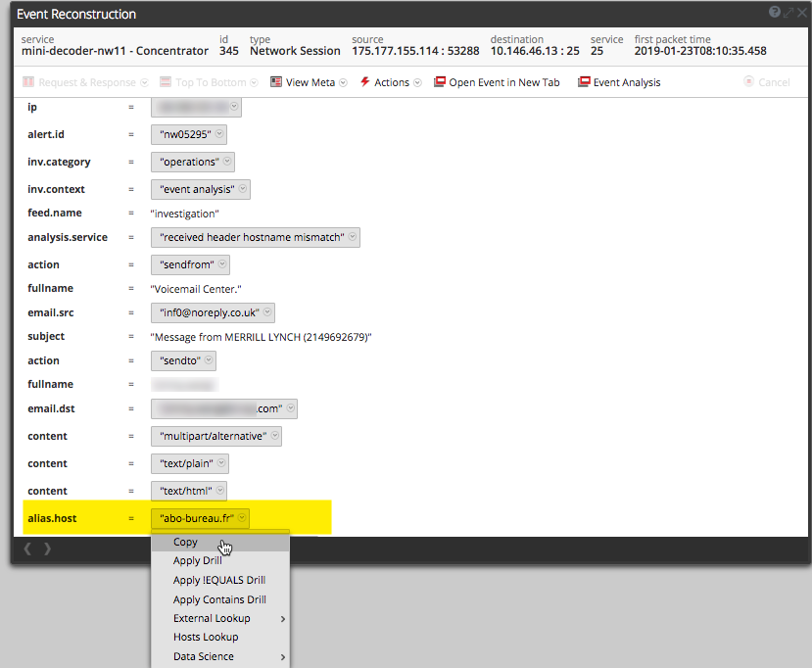Screen dimensions: 812x668
Task: Open "received header hostname mismatch" value dropdown
Action: click(353, 237)
